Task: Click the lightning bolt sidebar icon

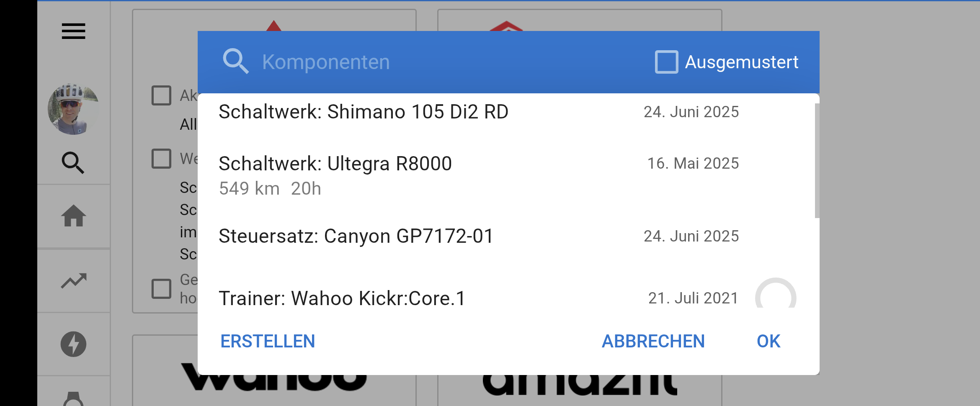Action: [x=74, y=344]
